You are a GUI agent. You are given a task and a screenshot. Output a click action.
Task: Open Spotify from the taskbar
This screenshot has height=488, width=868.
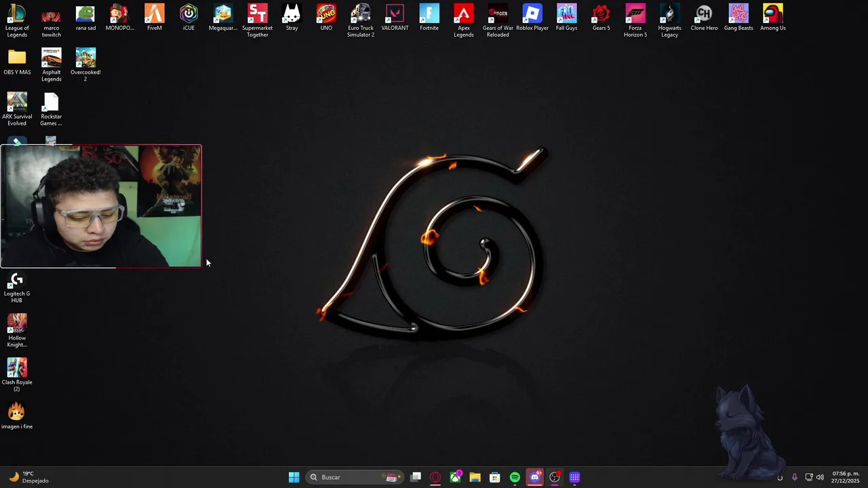coord(515,477)
